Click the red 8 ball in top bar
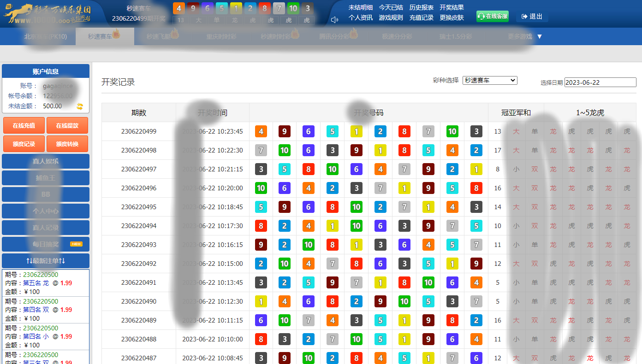Screen dimensions: 642x364 [265, 8]
